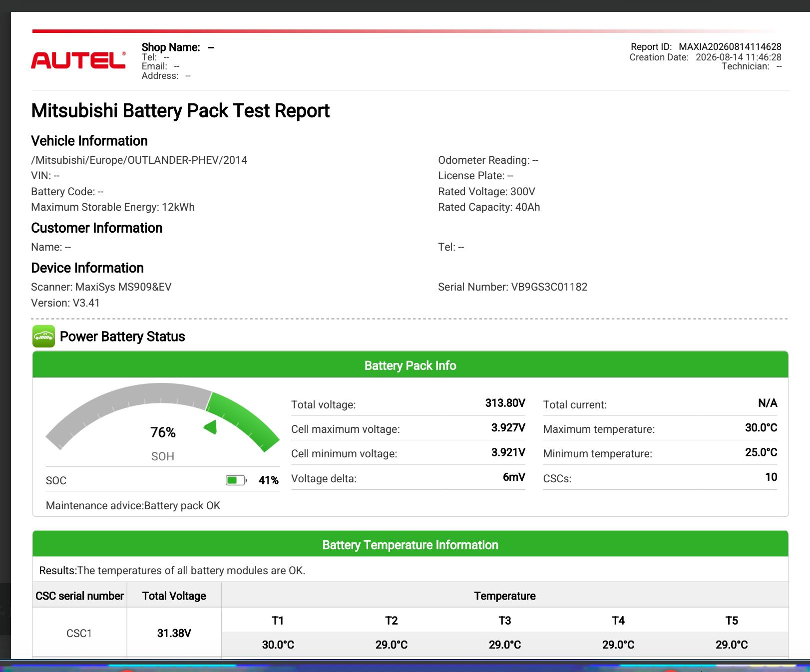Screen dimensions: 810x672
Task: Click the Maximum temperature 30.0°C value
Action: pyautogui.click(x=761, y=427)
